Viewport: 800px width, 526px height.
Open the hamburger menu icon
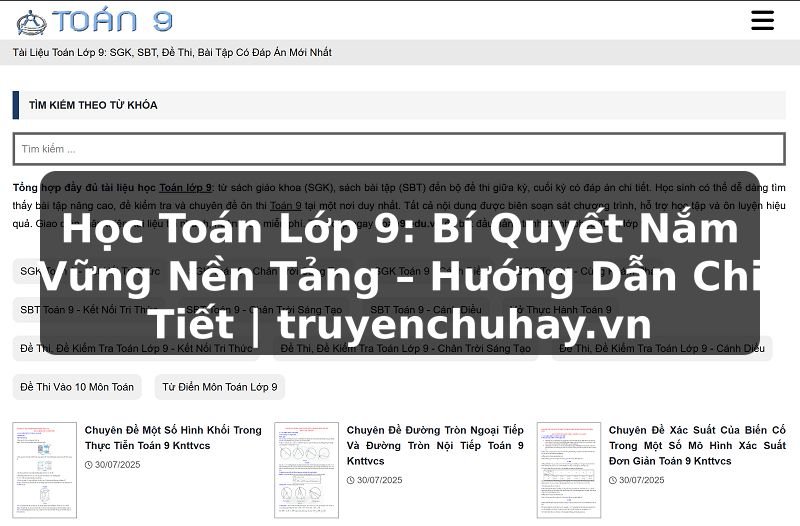(x=762, y=20)
